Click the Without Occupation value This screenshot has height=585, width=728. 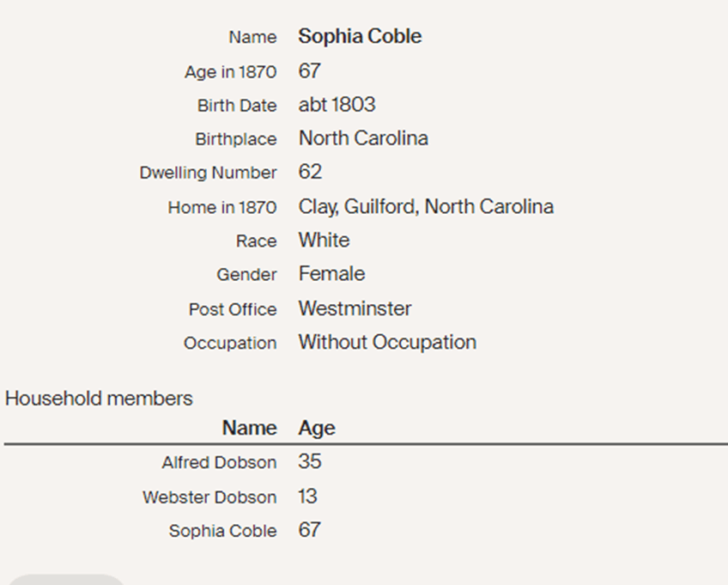click(387, 342)
